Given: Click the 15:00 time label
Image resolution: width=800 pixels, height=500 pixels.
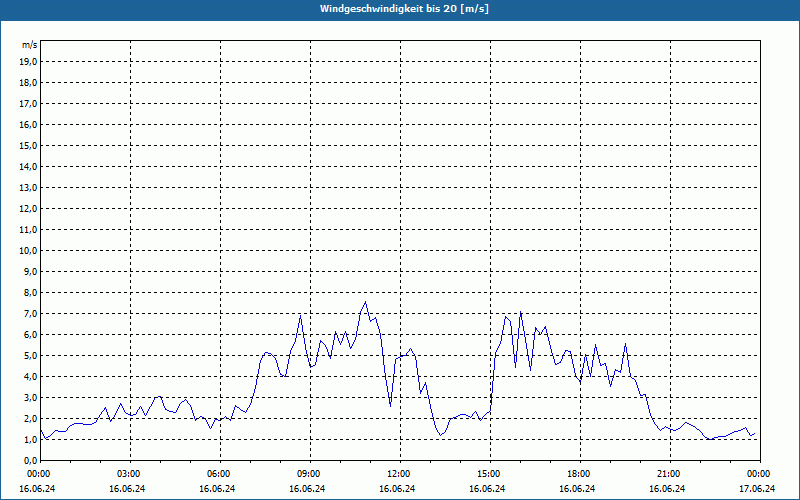Looking at the screenshot, I should tap(491, 474).
